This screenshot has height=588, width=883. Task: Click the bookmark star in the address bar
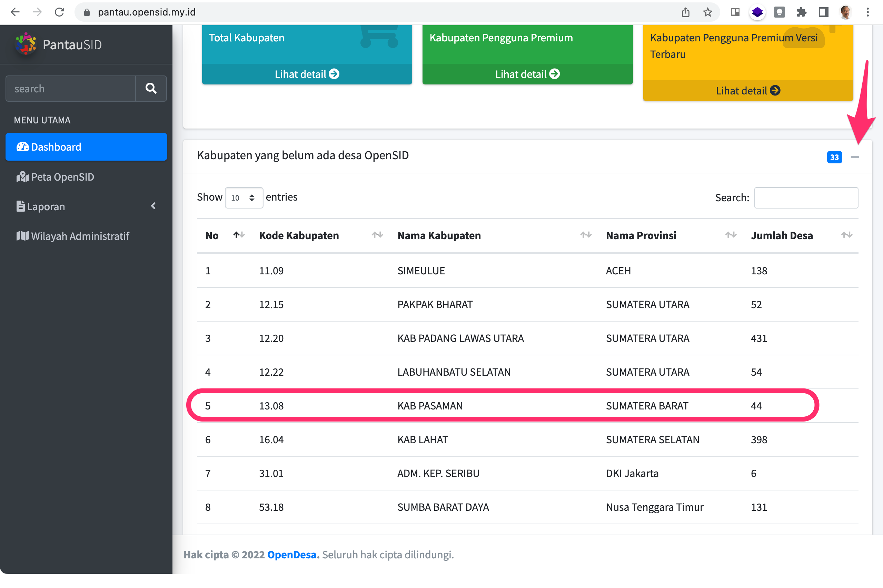click(708, 12)
